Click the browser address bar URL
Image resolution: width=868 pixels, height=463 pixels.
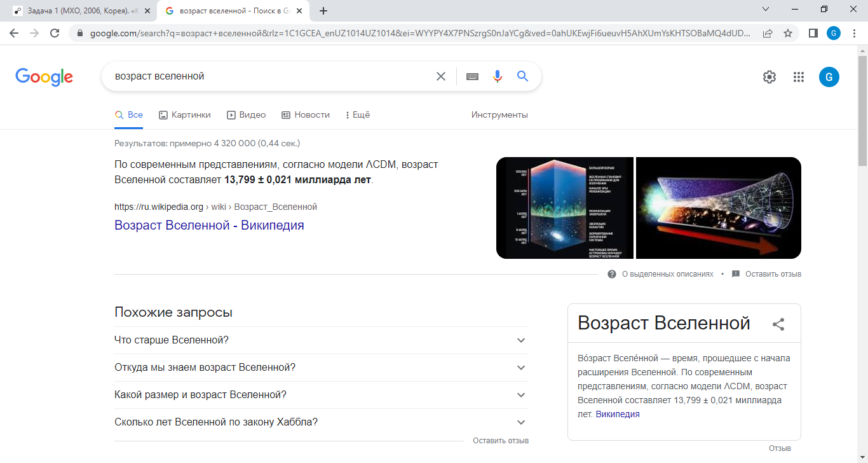click(419, 33)
